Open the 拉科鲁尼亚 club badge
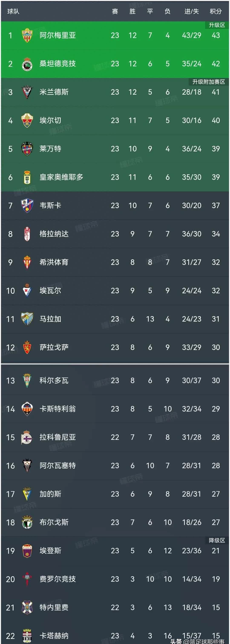 click(x=27, y=437)
